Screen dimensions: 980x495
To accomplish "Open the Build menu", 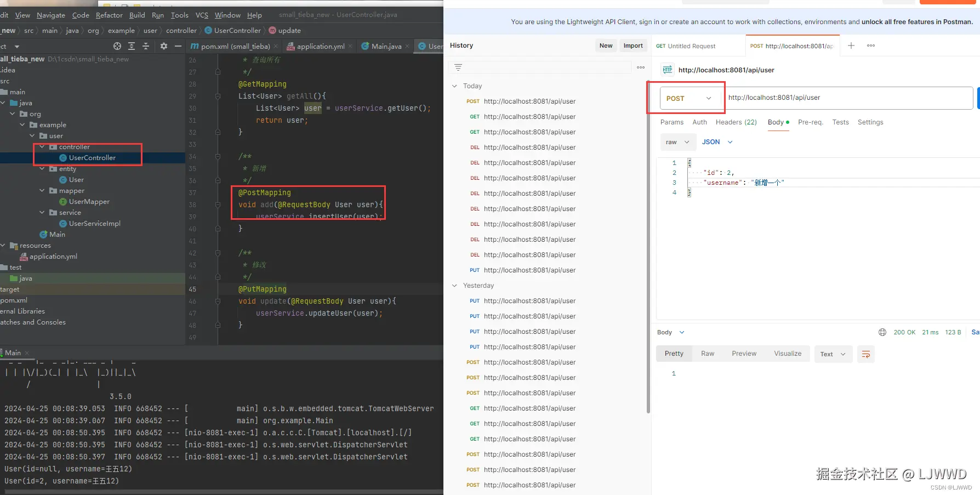I will (x=137, y=15).
